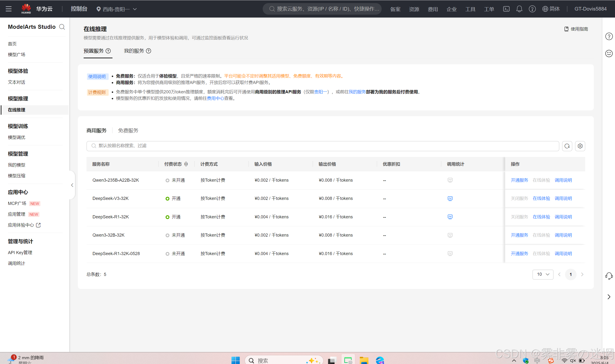This screenshot has height=364, width=615.
Task: Click the ModelArts Studio search magnifier icon
Action: point(62,27)
